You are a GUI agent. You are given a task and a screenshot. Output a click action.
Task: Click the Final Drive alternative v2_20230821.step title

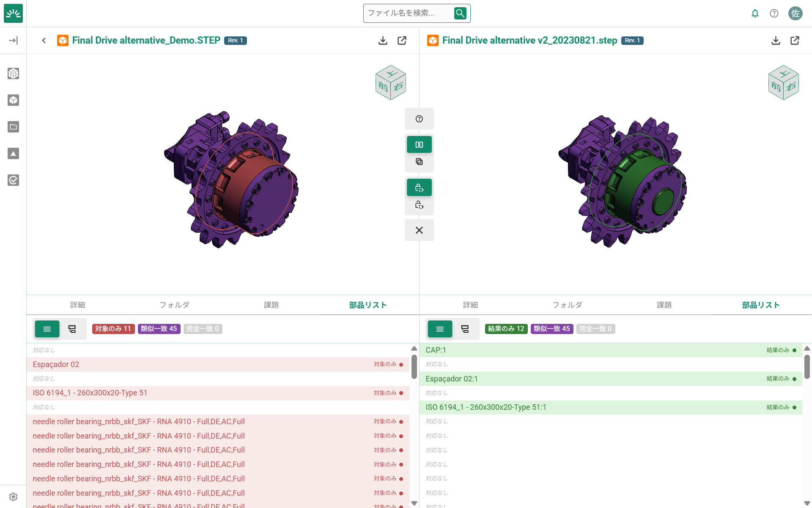point(529,41)
